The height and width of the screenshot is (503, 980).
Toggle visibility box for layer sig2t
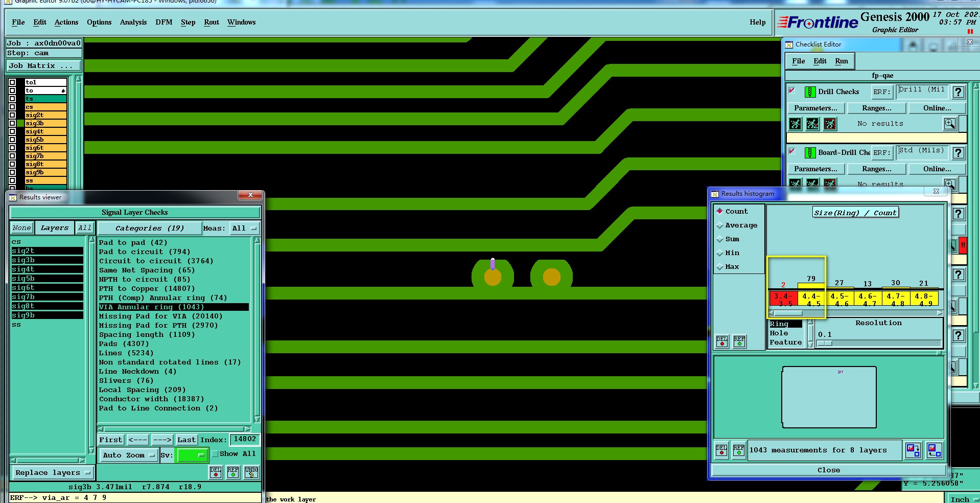[x=12, y=115]
